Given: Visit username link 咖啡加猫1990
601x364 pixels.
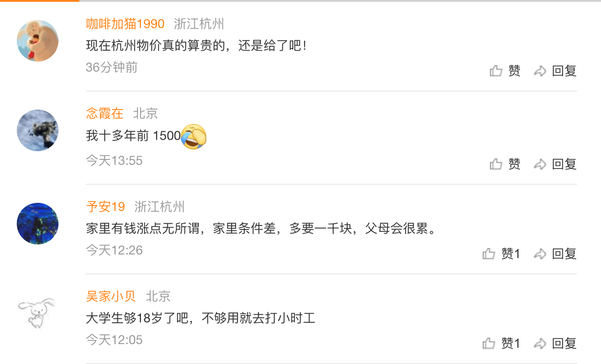Looking at the screenshot, I should pyautogui.click(x=125, y=24).
